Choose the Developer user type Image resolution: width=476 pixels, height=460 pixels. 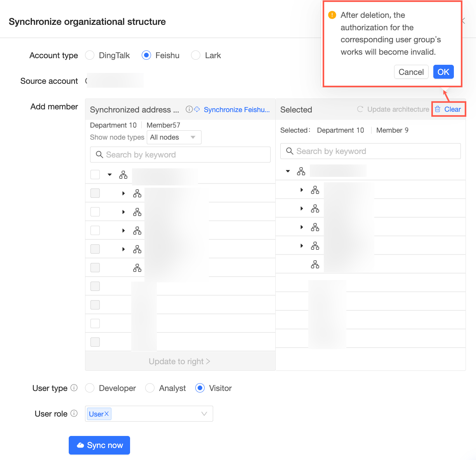tap(90, 388)
